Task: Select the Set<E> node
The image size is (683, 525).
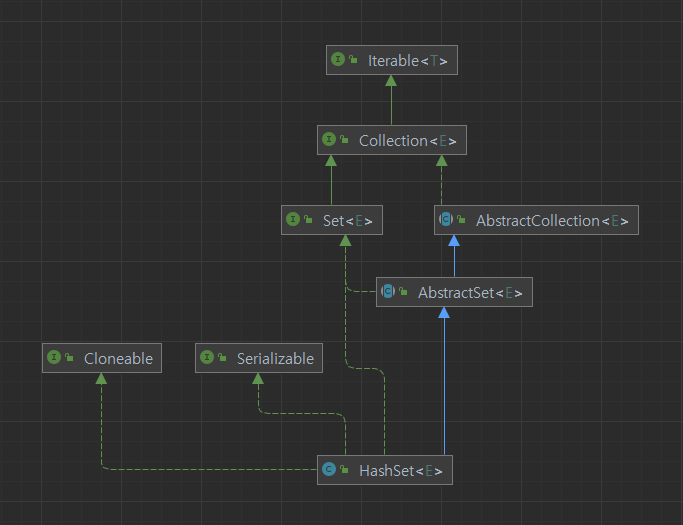Action: 332,220
